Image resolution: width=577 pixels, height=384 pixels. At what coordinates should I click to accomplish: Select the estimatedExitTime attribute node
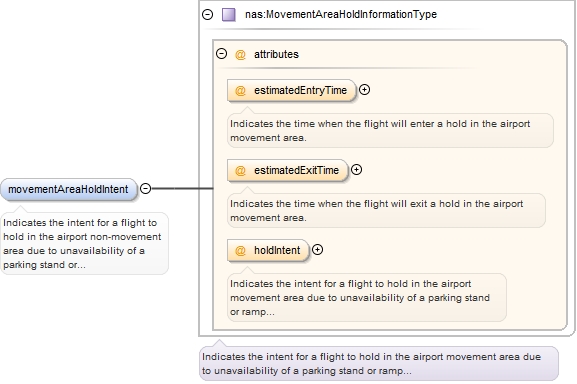pos(287,170)
